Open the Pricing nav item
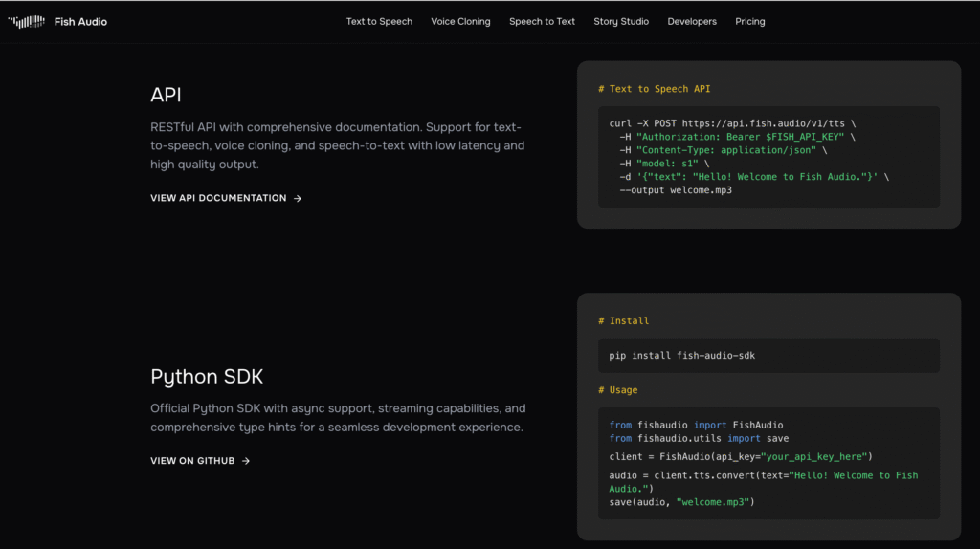This screenshot has height=549, width=980. pyautogui.click(x=750, y=21)
